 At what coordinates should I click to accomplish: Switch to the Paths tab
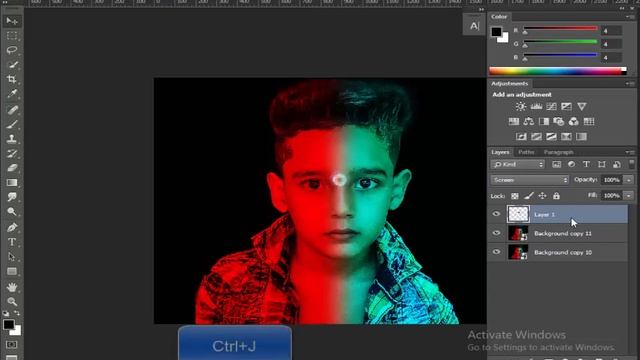click(x=526, y=152)
